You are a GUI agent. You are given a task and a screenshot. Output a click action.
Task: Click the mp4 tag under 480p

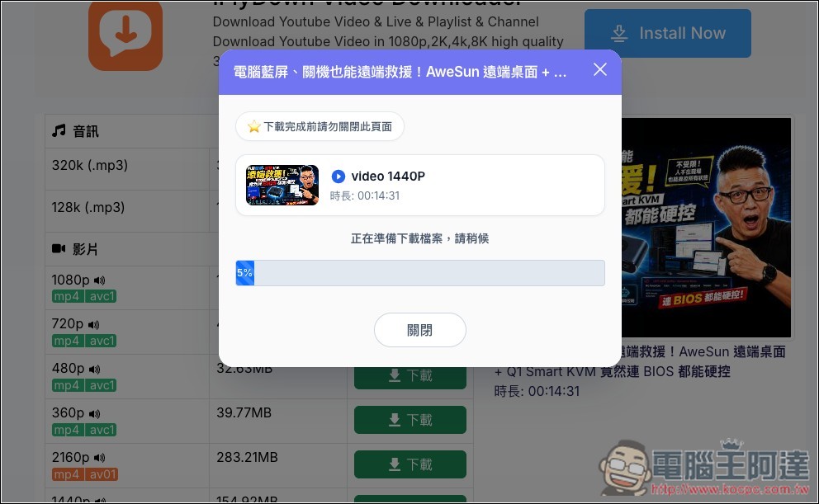[x=67, y=385]
